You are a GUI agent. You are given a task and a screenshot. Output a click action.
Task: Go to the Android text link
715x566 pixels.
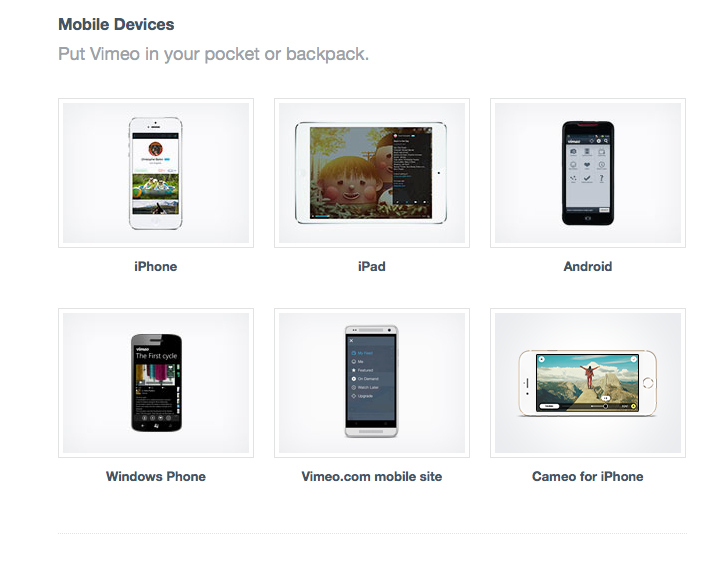[588, 266]
